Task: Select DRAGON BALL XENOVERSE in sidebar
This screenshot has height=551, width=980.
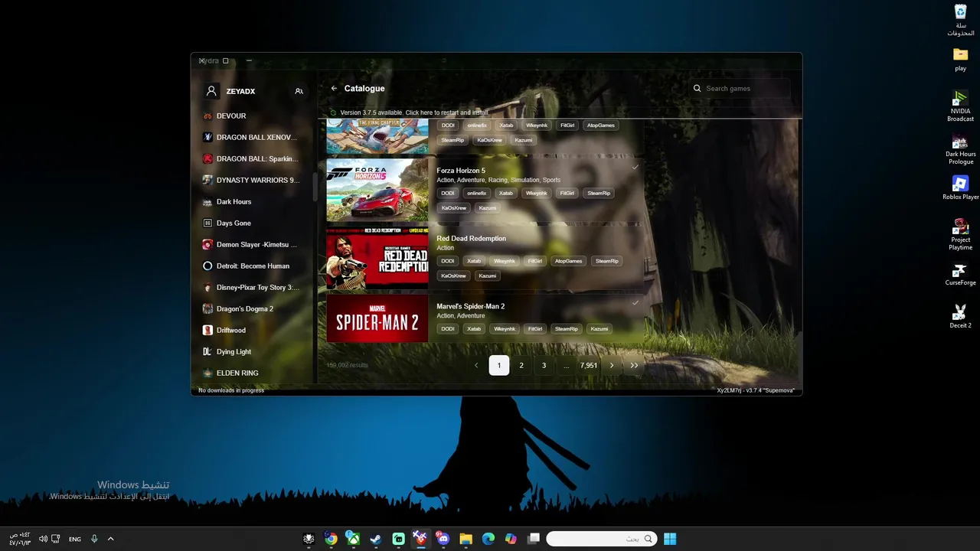Action: [253, 138]
